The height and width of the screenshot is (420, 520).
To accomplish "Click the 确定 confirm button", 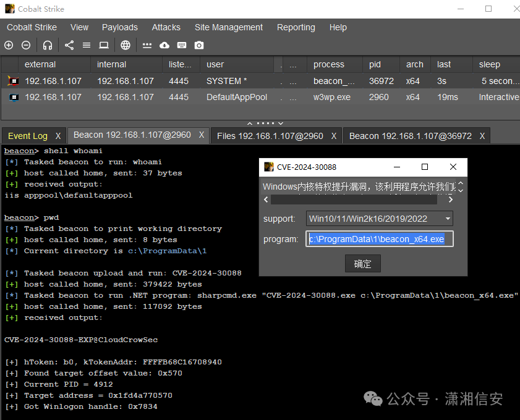I will pyautogui.click(x=362, y=264).
